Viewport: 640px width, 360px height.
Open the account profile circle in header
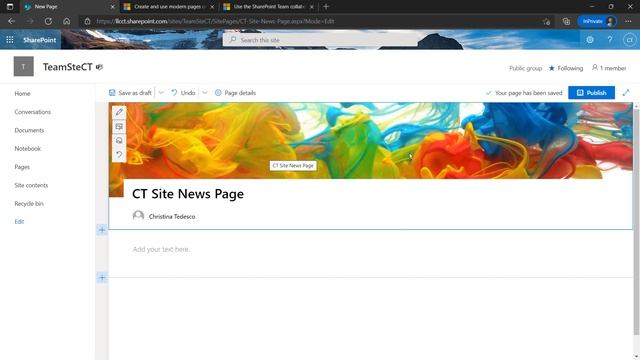(x=629, y=40)
